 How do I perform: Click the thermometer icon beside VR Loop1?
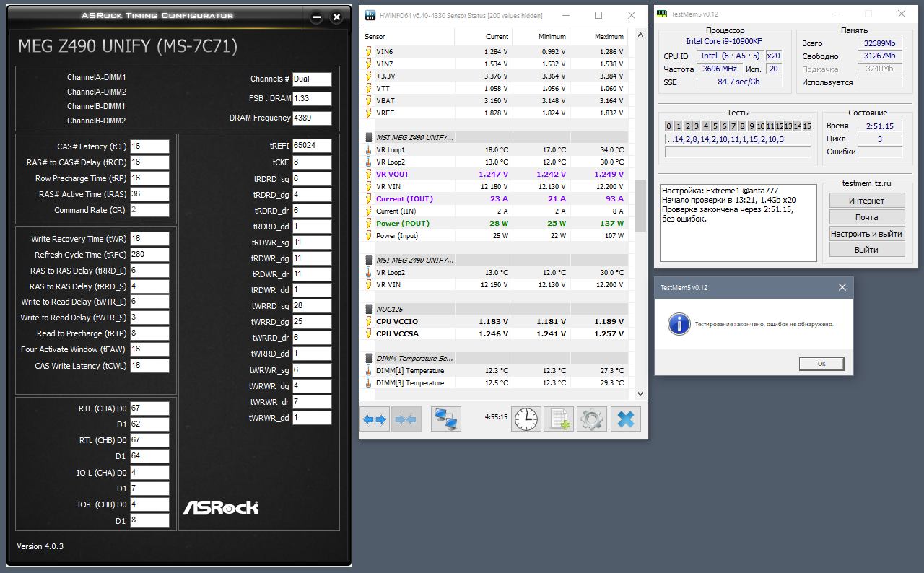point(369,150)
